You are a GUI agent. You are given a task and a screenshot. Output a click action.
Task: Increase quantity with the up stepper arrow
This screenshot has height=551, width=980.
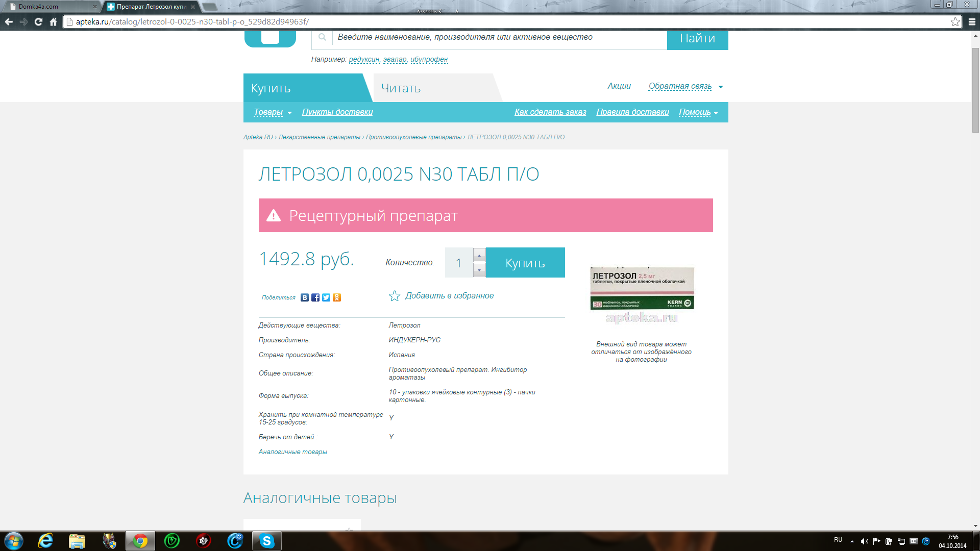pos(479,255)
